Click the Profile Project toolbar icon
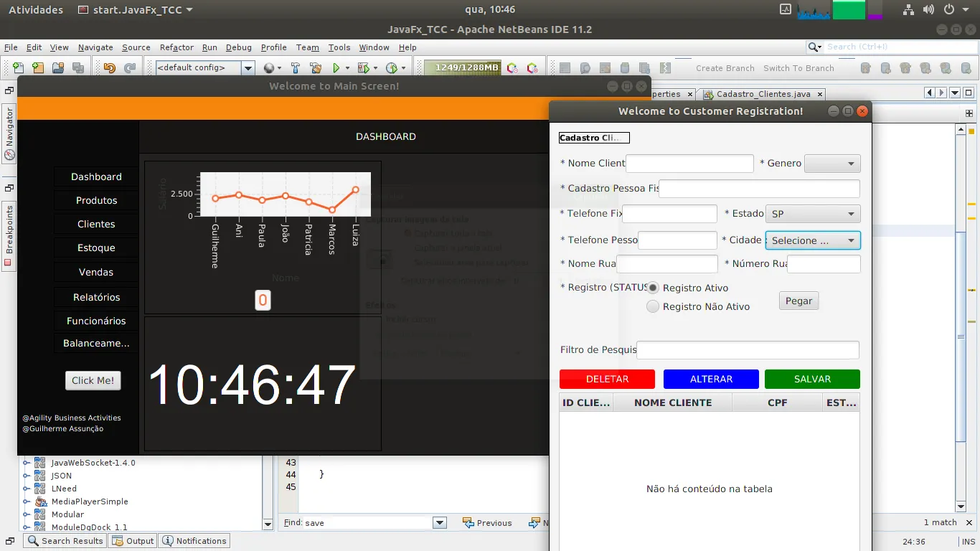Image resolution: width=980 pixels, height=551 pixels. [x=392, y=68]
